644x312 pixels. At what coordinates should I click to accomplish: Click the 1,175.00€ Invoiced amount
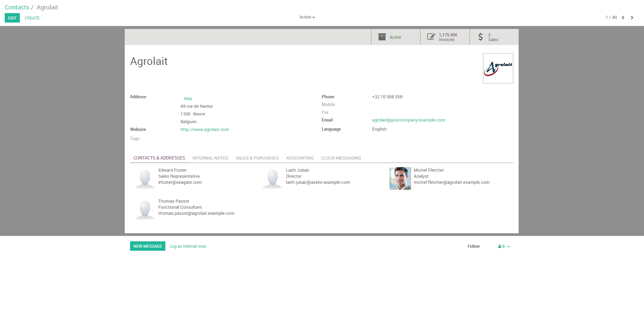pyautogui.click(x=448, y=35)
